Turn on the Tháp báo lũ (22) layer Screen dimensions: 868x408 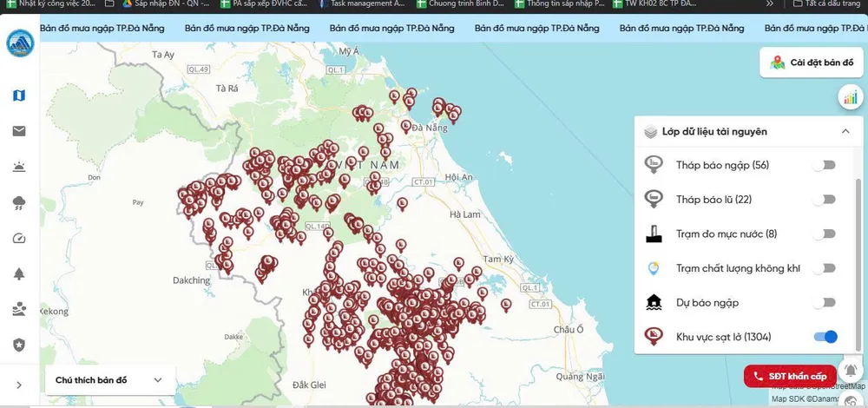click(x=825, y=200)
